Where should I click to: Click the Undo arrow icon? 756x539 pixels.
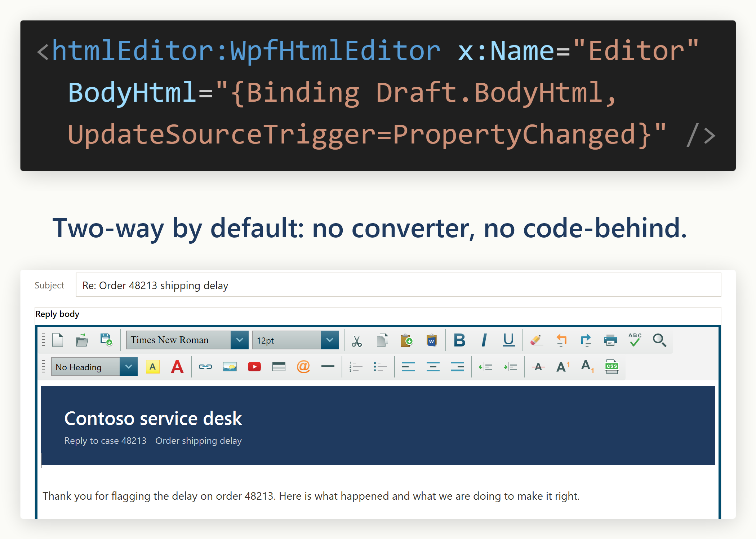pos(561,340)
